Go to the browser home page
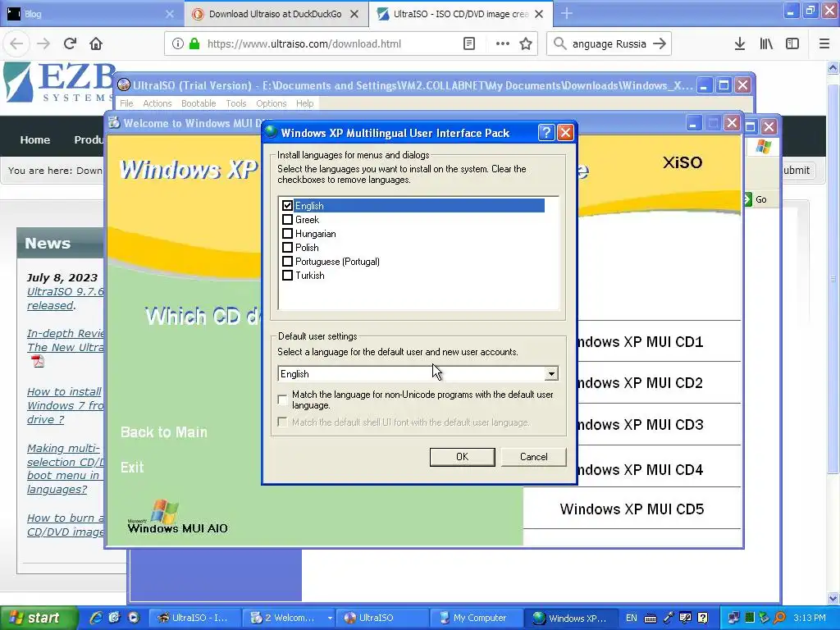Screen dimensions: 840x630 [96, 44]
